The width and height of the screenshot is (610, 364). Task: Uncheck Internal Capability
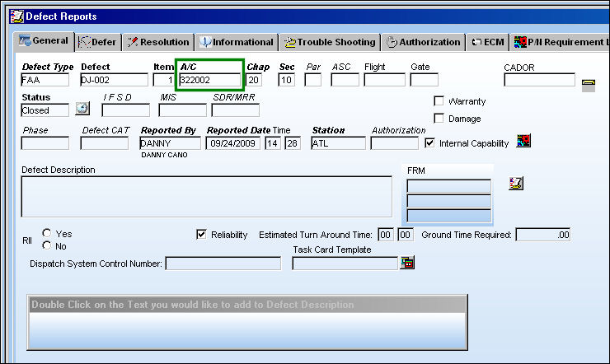click(429, 143)
